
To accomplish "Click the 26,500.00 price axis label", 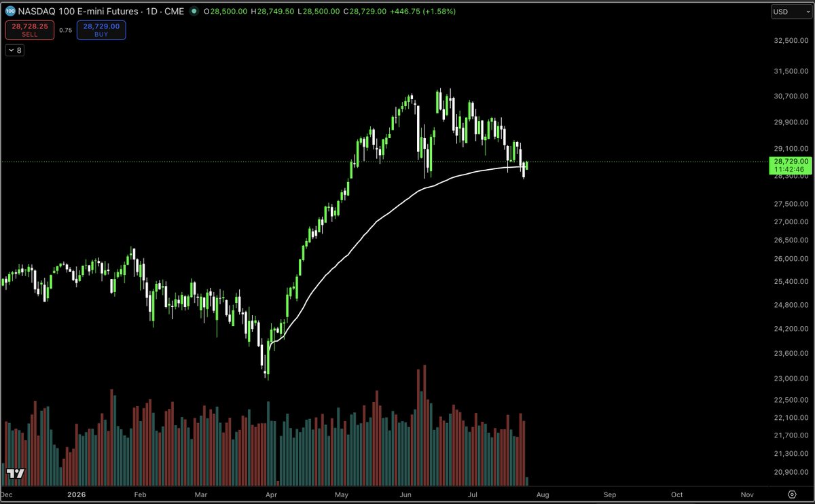I will pyautogui.click(x=790, y=240).
